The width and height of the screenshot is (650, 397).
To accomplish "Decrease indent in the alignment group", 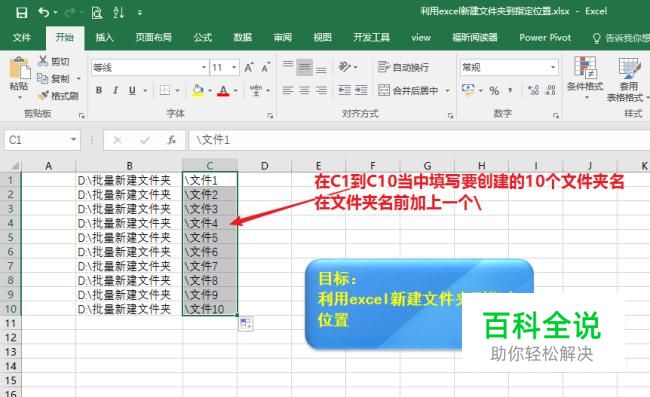I will pyautogui.click(x=344, y=90).
